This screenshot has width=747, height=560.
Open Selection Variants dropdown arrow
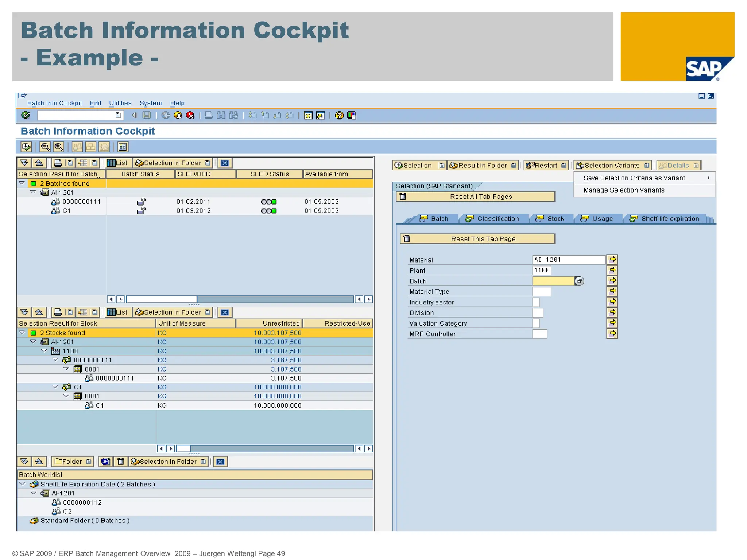pos(647,165)
